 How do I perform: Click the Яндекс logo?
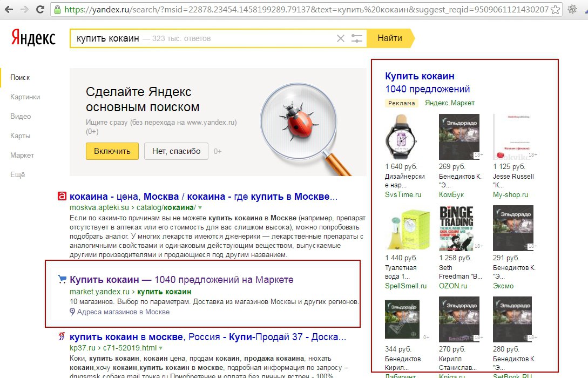pyautogui.click(x=33, y=37)
